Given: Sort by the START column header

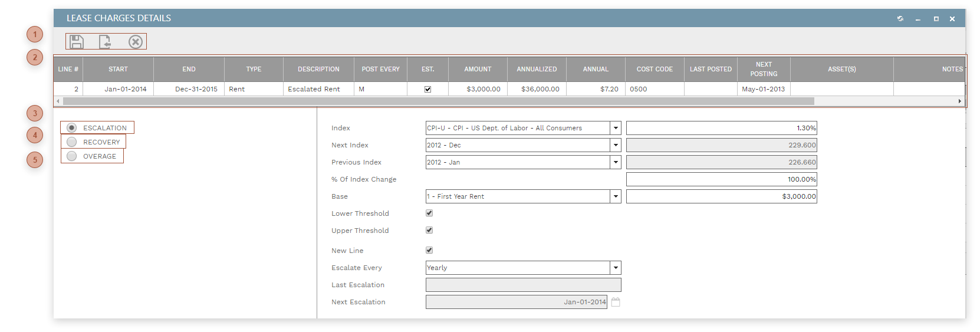Looking at the screenshot, I should click(118, 69).
